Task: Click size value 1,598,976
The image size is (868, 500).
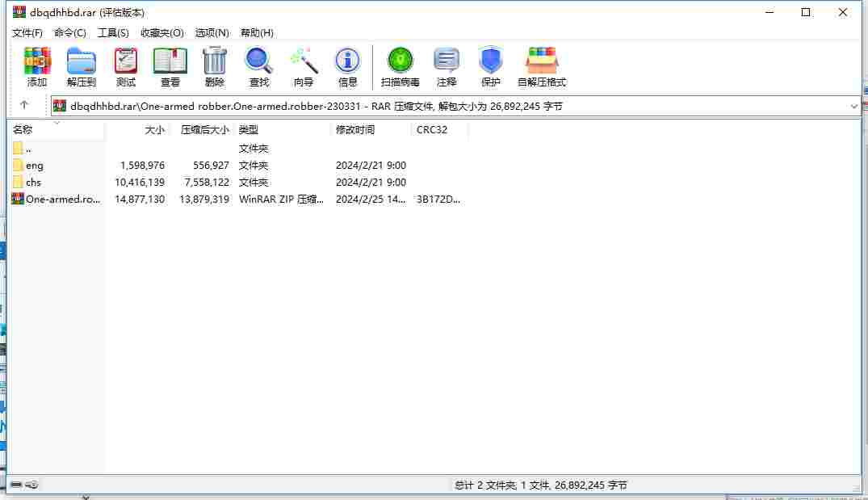Action: pos(142,165)
